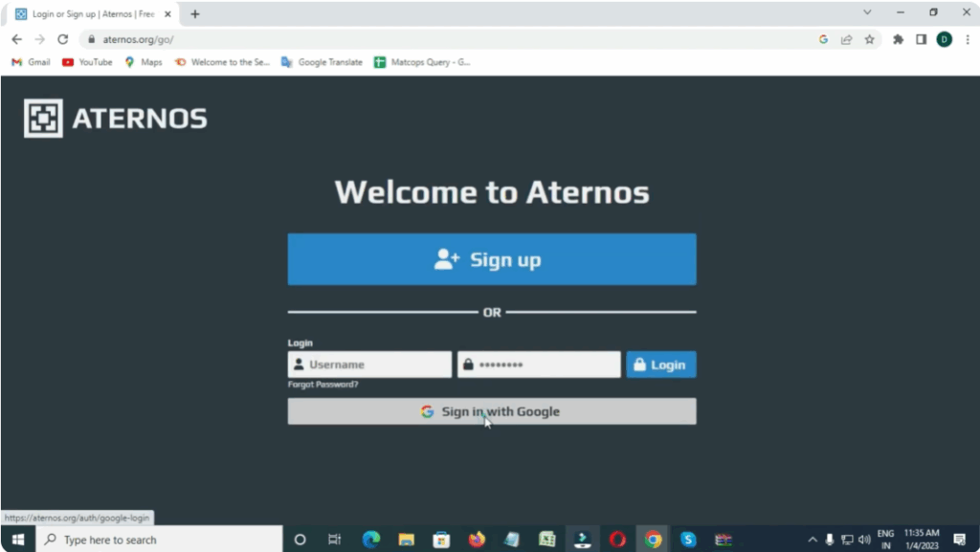View site information via the padlock icon
The width and height of the screenshot is (980, 552).
(91, 41)
